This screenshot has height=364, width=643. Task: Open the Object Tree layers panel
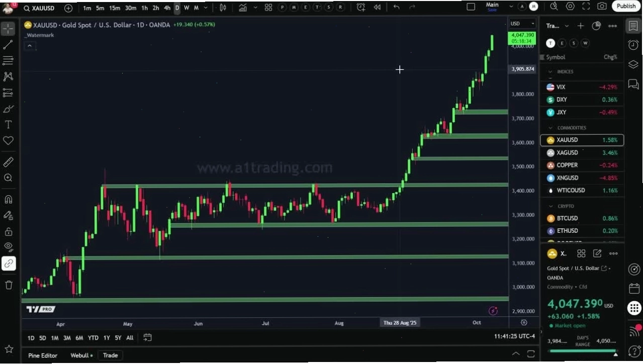(x=633, y=64)
